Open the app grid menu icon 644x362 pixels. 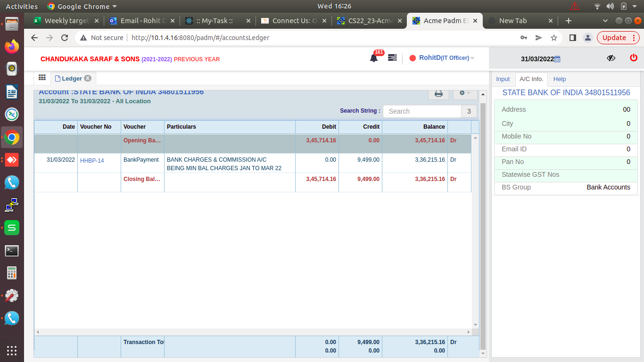tap(42, 78)
